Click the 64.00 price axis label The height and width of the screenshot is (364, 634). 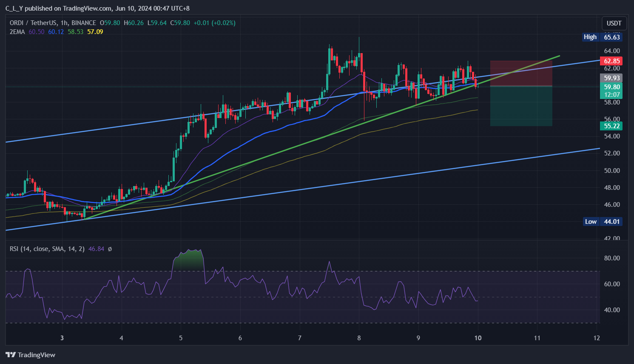(x=612, y=51)
